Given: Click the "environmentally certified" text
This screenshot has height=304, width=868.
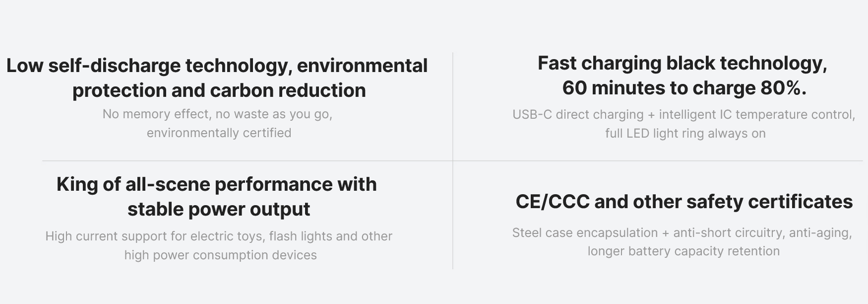Looking at the screenshot, I should point(219,133).
